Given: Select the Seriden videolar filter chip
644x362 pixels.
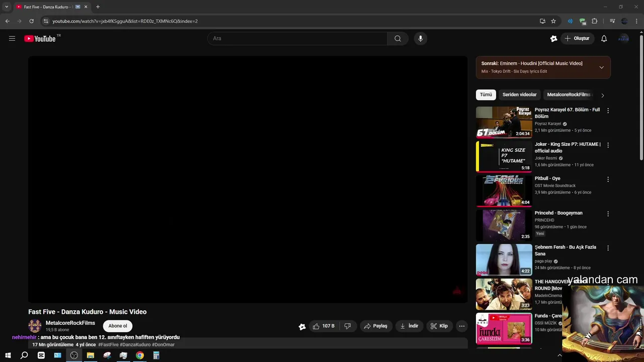Looking at the screenshot, I should [519, 95].
